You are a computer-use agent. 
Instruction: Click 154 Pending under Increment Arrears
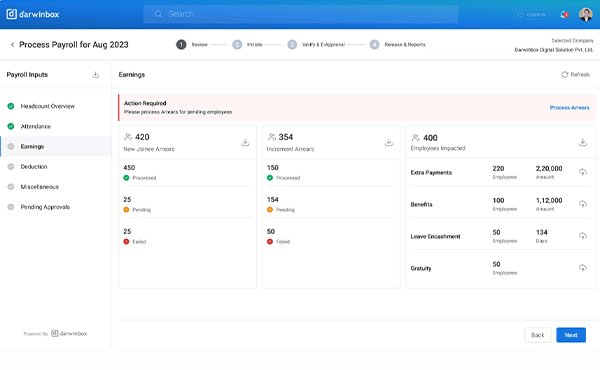tap(281, 204)
